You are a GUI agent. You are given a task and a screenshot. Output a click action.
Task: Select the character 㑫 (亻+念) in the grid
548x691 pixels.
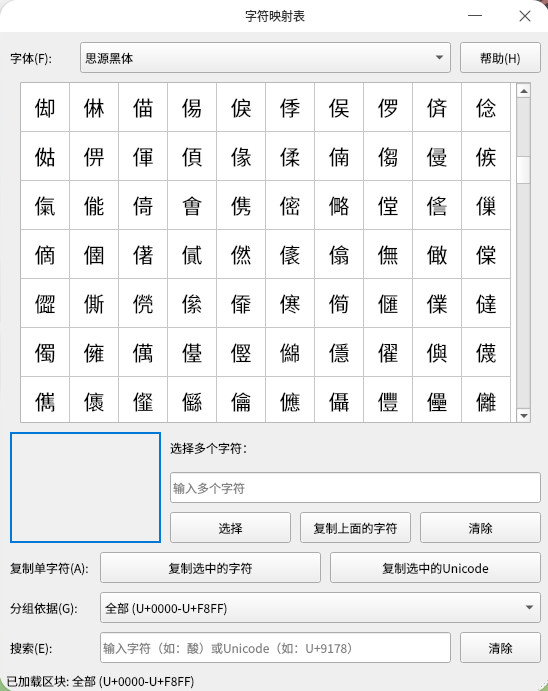486,107
